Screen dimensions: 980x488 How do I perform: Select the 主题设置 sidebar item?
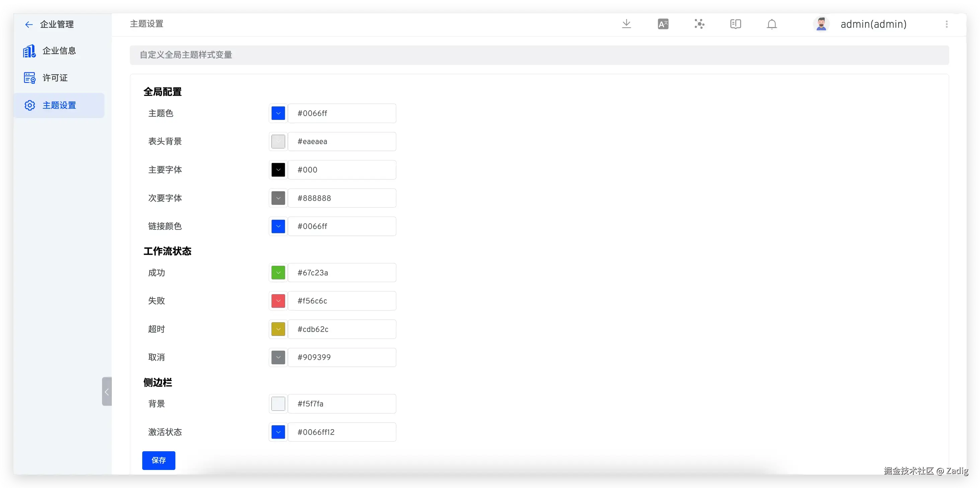pos(59,105)
